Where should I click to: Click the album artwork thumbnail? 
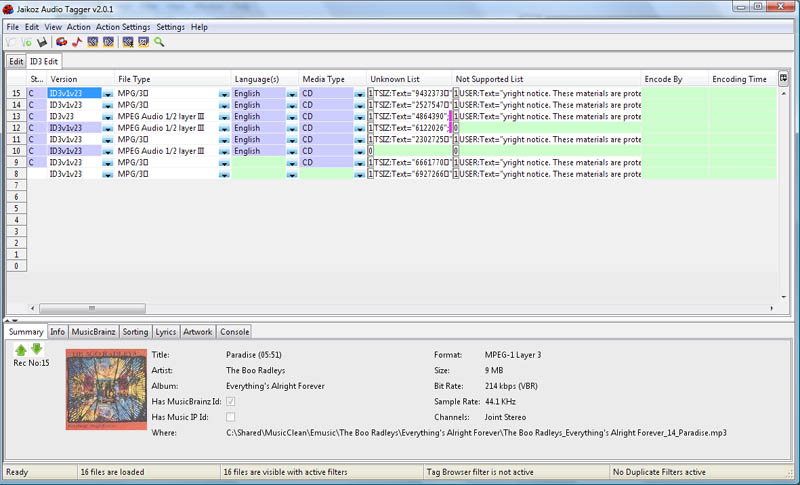tap(106, 389)
